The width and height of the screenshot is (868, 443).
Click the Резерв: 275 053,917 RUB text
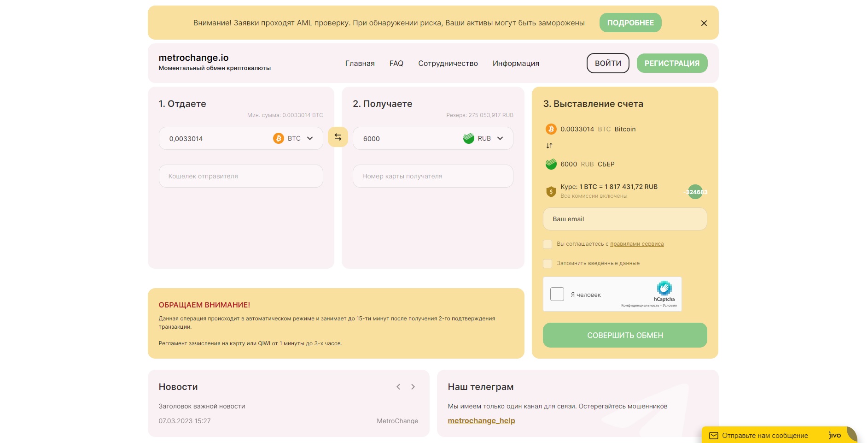click(480, 115)
